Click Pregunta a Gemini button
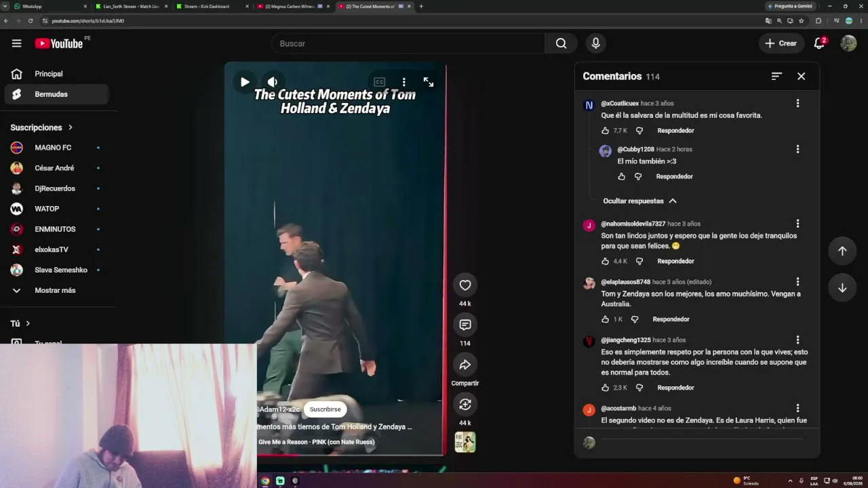 pyautogui.click(x=790, y=6)
